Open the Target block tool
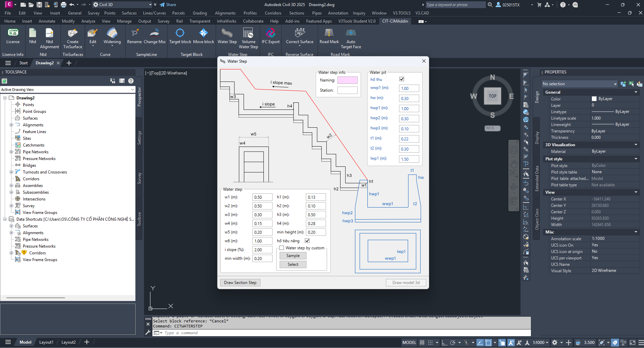The width and height of the screenshot is (644, 348). click(x=180, y=36)
